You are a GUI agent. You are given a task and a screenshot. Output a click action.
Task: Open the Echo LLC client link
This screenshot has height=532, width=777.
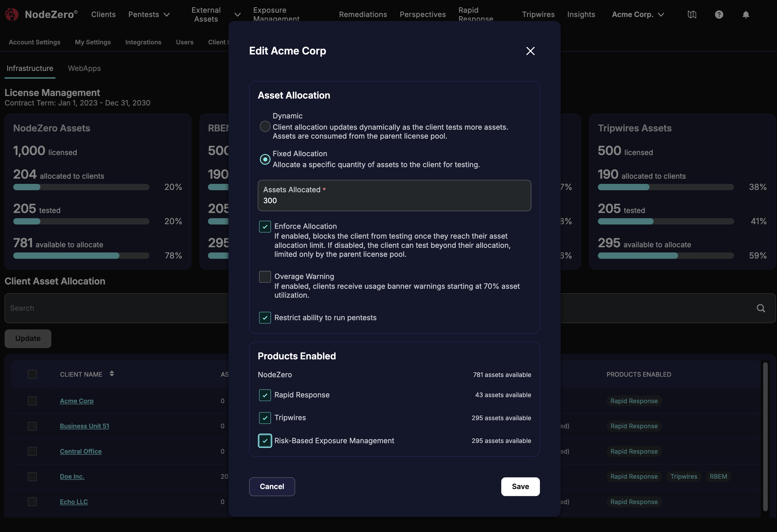click(x=74, y=501)
